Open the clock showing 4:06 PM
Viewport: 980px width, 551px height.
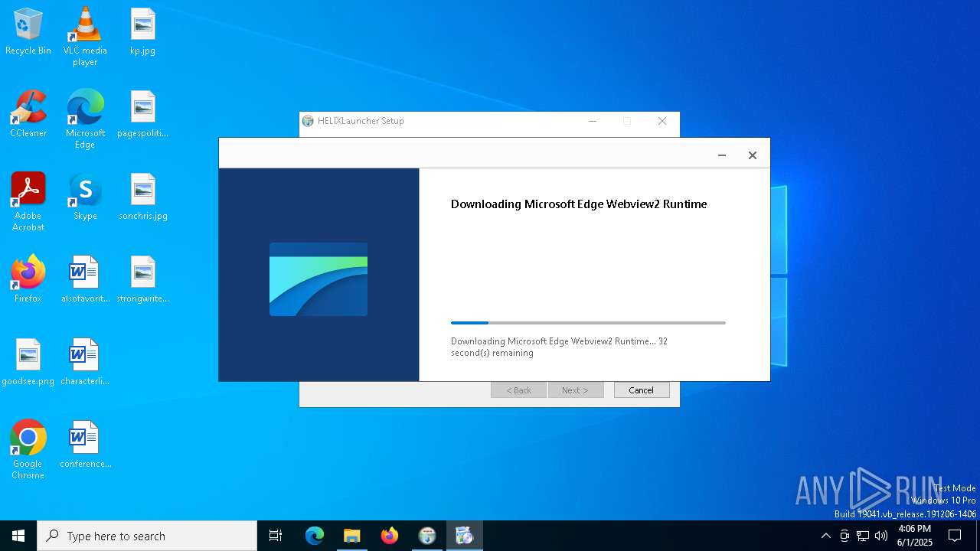click(x=915, y=536)
